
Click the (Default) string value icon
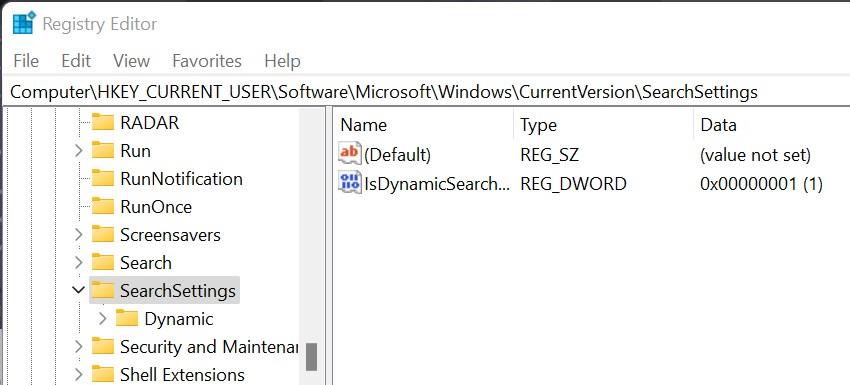pos(350,154)
